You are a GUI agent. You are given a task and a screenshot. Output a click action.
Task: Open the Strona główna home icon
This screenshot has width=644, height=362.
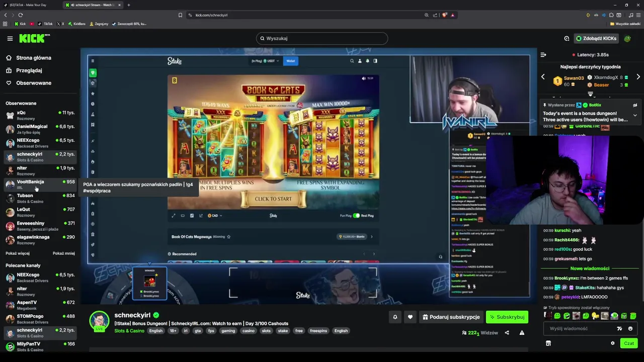(x=9, y=58)
